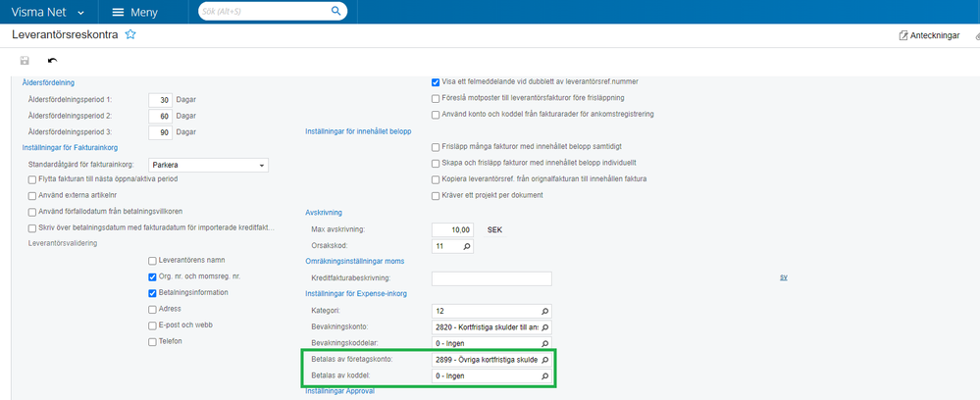
Task: Click the SV language link
Action: [x=784, y=277]
